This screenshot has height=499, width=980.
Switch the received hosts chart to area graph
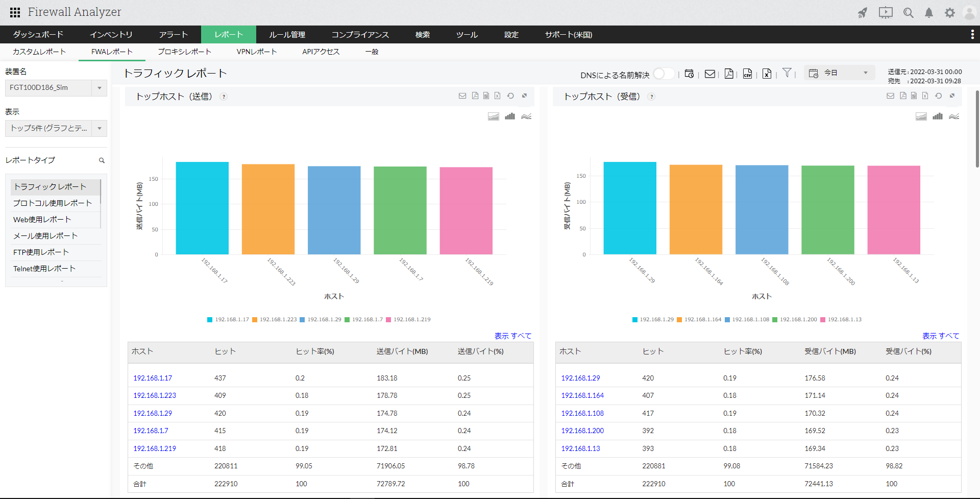click(x=921, y=116)
